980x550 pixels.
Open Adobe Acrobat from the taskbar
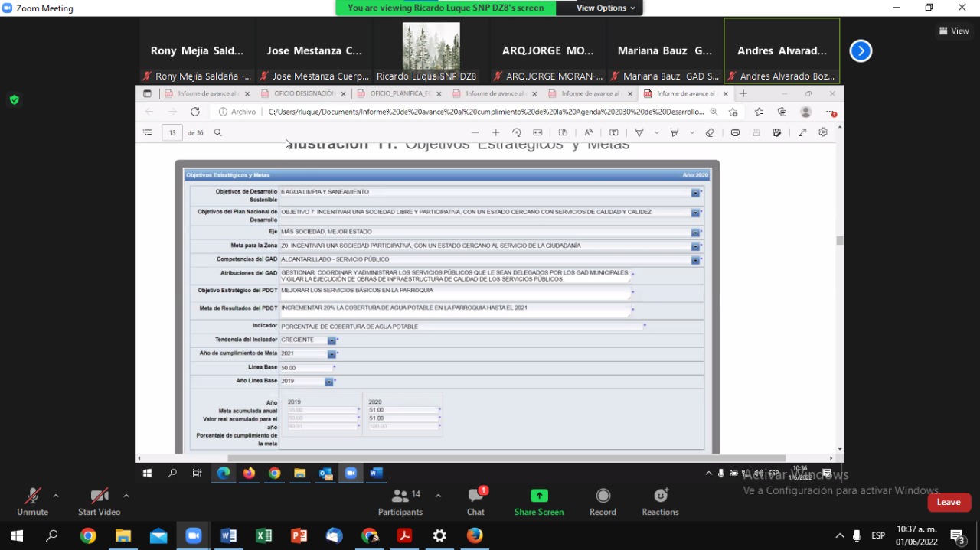click(404, 535)
